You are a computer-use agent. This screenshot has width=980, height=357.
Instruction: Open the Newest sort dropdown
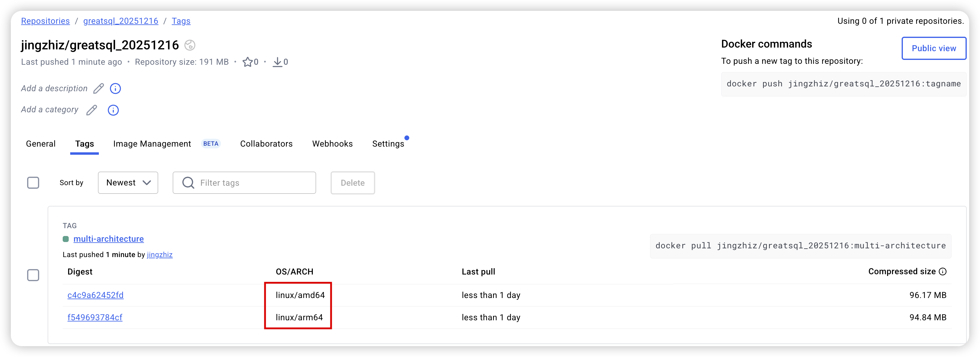(x=128, y=183)
